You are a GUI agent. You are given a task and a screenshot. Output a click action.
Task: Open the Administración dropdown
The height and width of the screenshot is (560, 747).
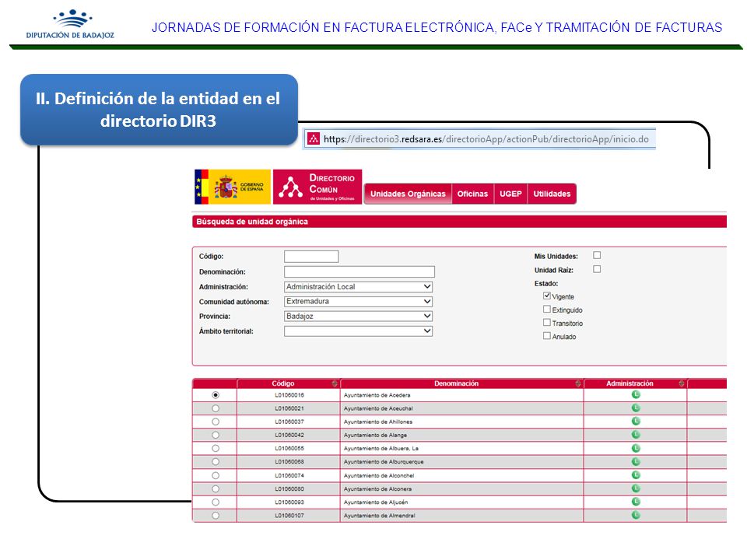pyautogui.click(x=358, y=287)
